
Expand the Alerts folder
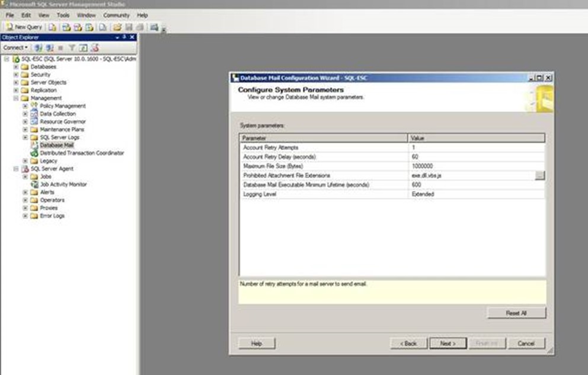coord(25,193)
